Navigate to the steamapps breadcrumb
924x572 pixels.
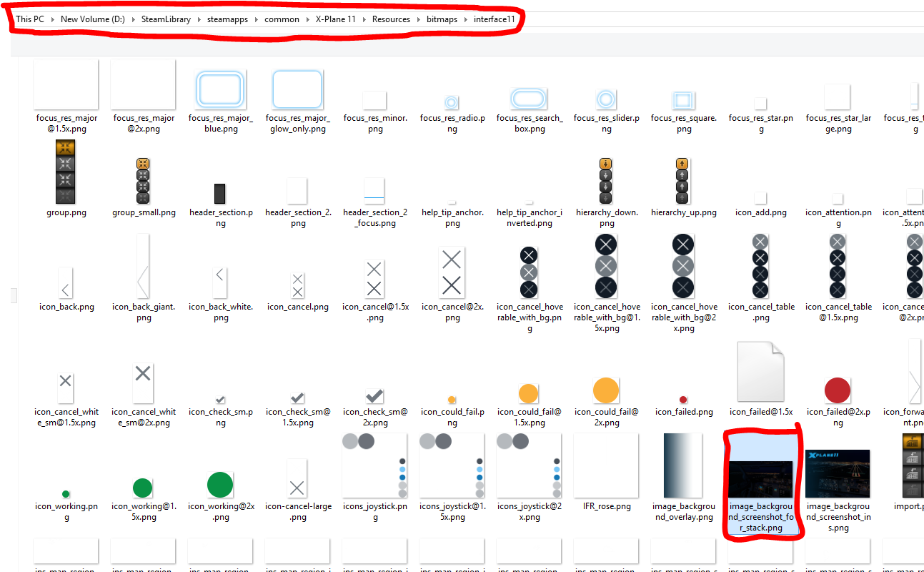(228, 19)
